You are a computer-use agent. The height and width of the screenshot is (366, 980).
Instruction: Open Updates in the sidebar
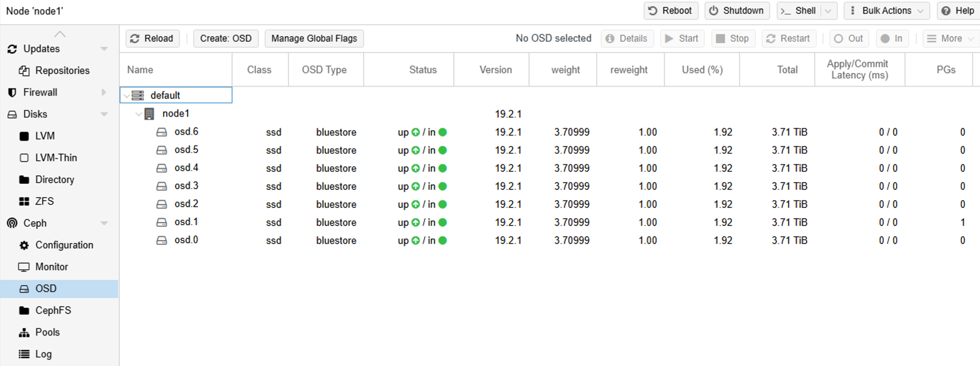(x=41, y=48)
